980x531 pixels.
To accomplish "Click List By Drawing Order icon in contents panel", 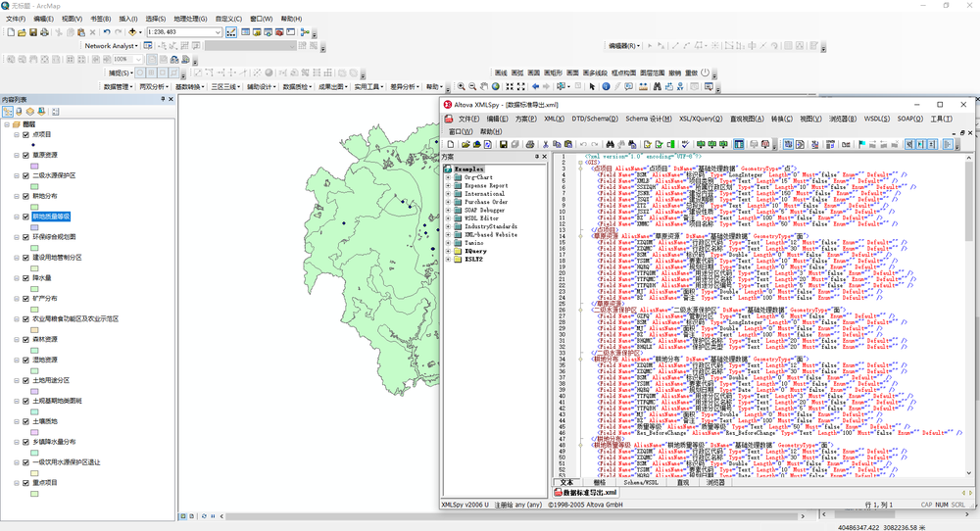I will coord(8,112).
